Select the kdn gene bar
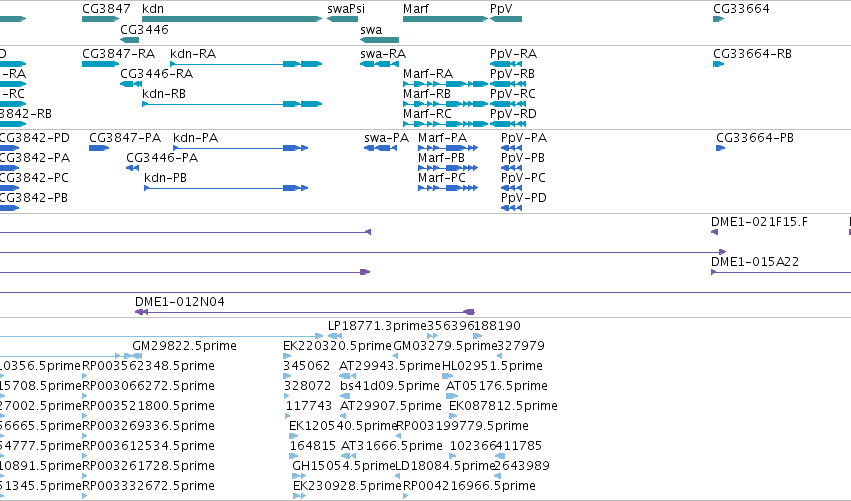Screen dimensions: 851x501 tap(232, 19)
